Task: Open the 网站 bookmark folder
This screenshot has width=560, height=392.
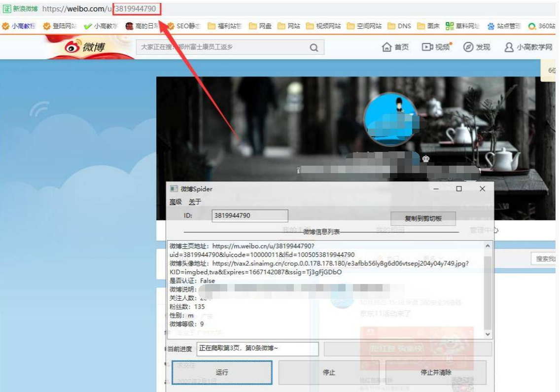Action: click(289, 26)
